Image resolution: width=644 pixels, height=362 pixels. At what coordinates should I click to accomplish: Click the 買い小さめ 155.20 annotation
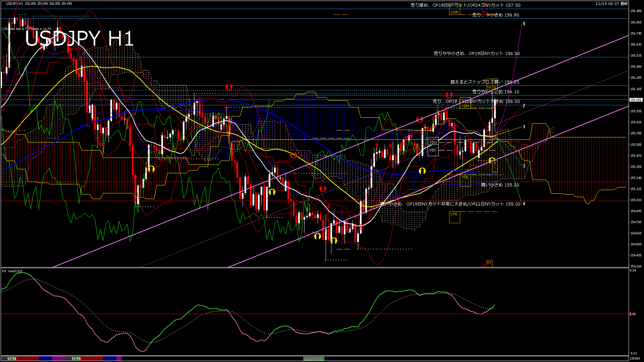[500, 185]
